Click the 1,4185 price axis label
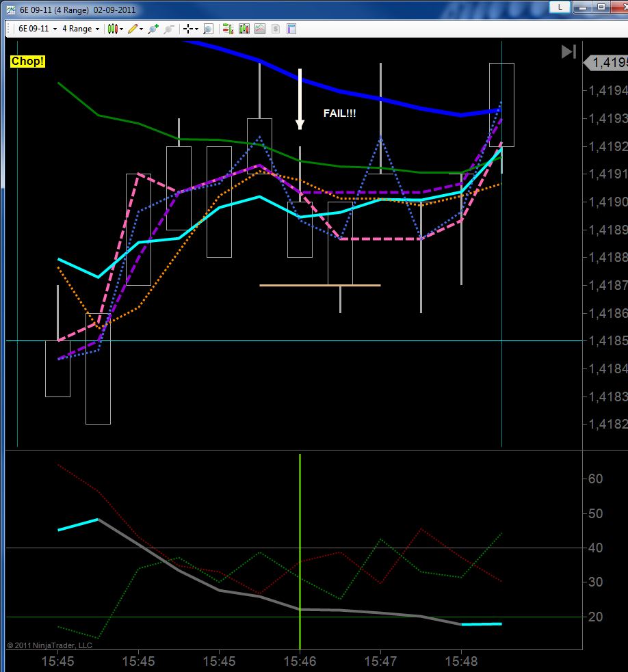The height and width of the screenshot is (672, 628). [x=608, y=340]
